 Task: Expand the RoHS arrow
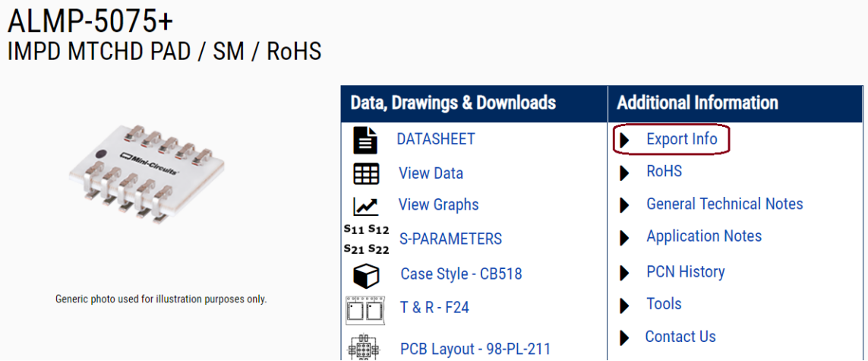pos(625,173)
